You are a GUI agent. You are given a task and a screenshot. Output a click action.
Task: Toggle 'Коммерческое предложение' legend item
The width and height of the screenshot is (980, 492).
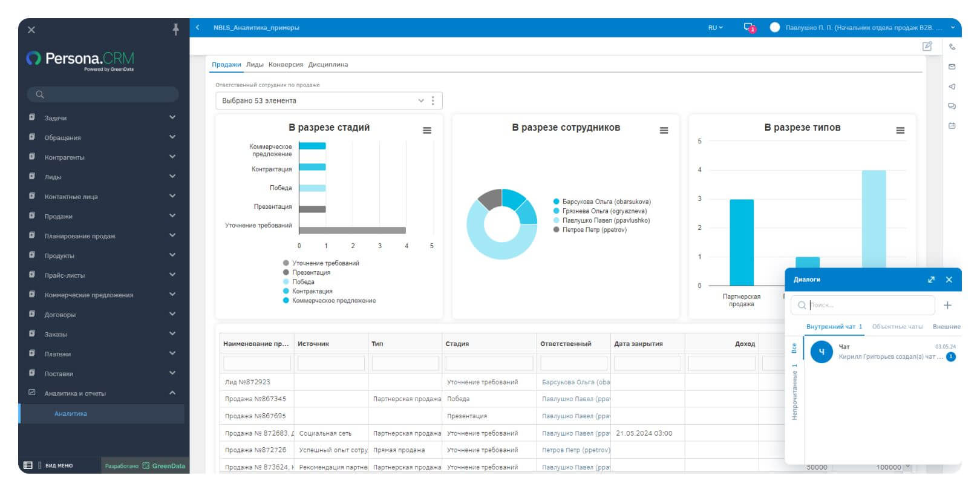(329, 300)
